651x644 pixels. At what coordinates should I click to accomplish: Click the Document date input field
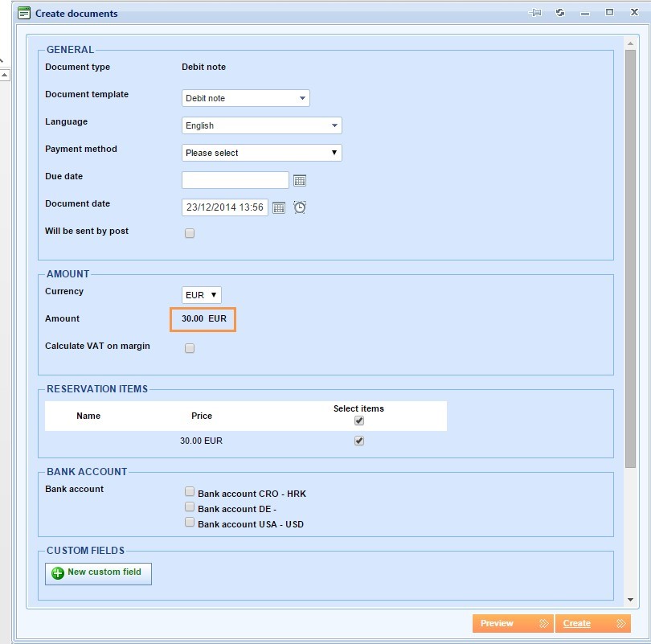[x=224, y=207]
